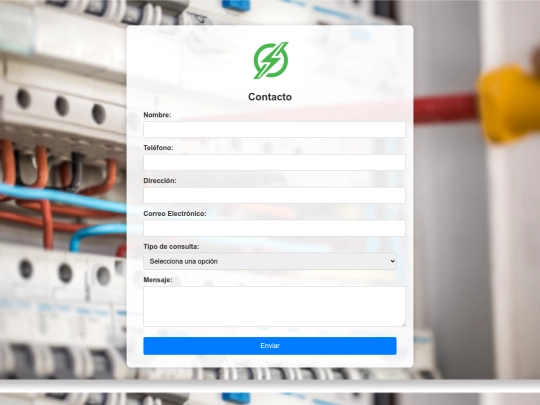The height and width of the screenshot is (405, 540).
Task: Focus the Correo Electrónico input field
Action: tap(274, 228)
